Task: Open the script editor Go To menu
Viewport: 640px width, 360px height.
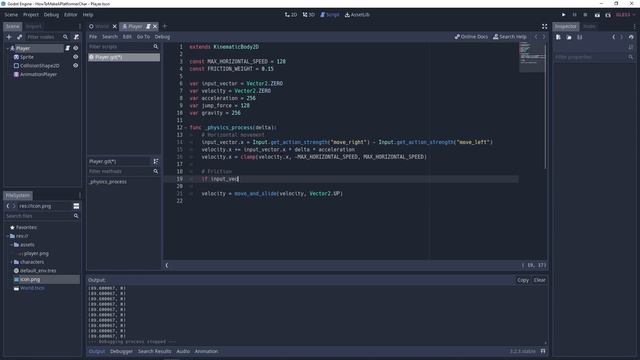Action: click(143, 37)
